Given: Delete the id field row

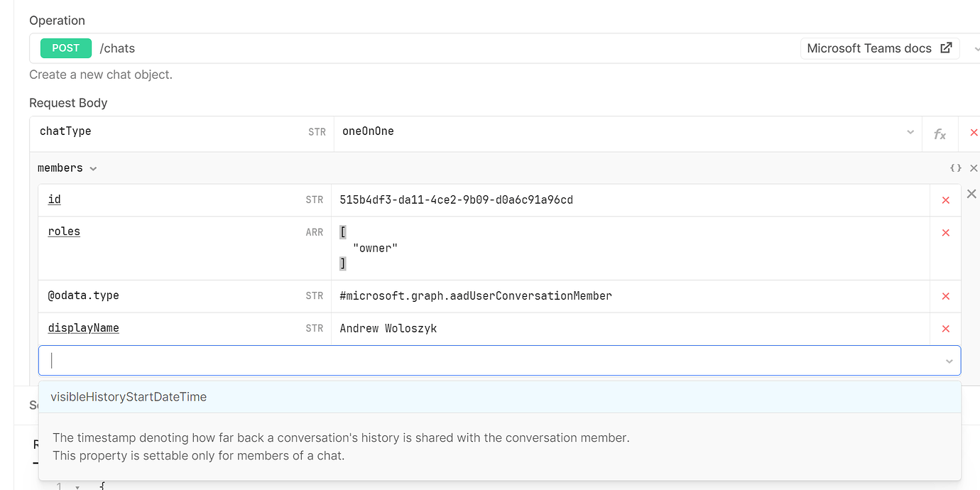Looking at the screenshot, I should tap(945, 200).
